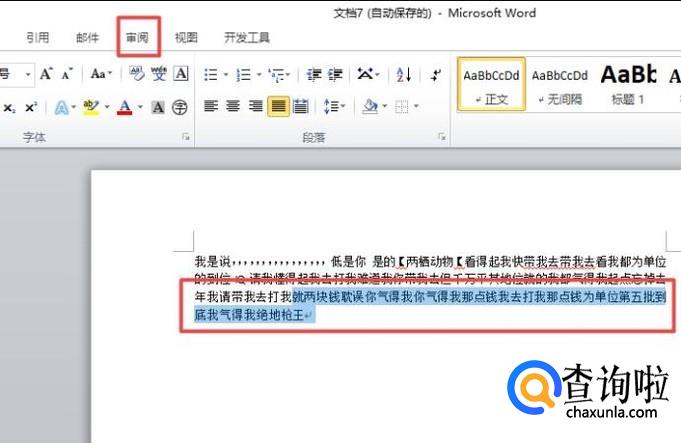The image size is (681, 443).
Task: Open numbering library dropdown arrow
Action: click(x=259, y=75)
